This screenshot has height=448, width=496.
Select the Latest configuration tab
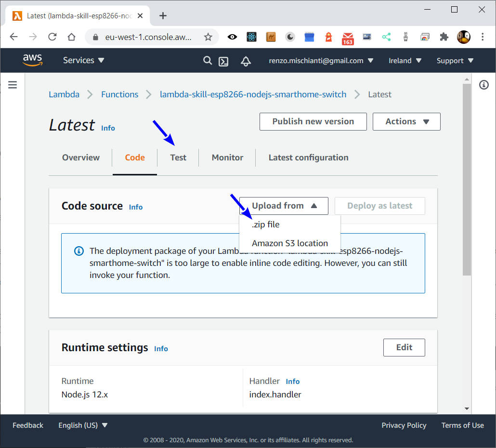[x=308, y=158]
